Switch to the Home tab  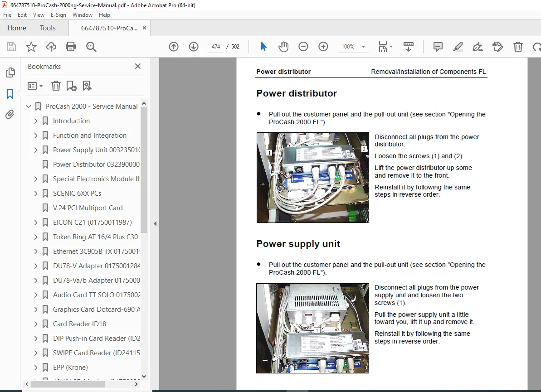(17, 28)
